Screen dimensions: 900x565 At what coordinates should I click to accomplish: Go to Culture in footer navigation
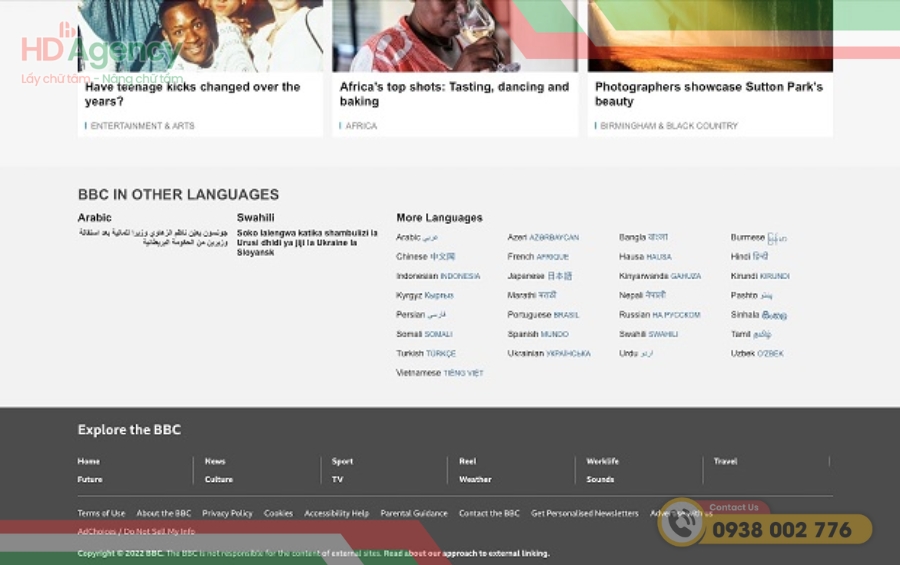(x=219, y=479)
